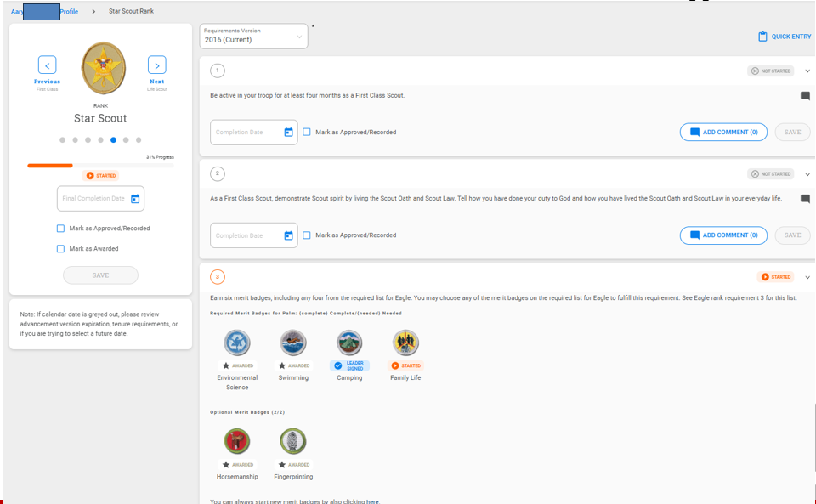The height and width of the screenshot is (504, 816).
Task: Click the Environmental Science merit badge icon
Action: point(237,343)
